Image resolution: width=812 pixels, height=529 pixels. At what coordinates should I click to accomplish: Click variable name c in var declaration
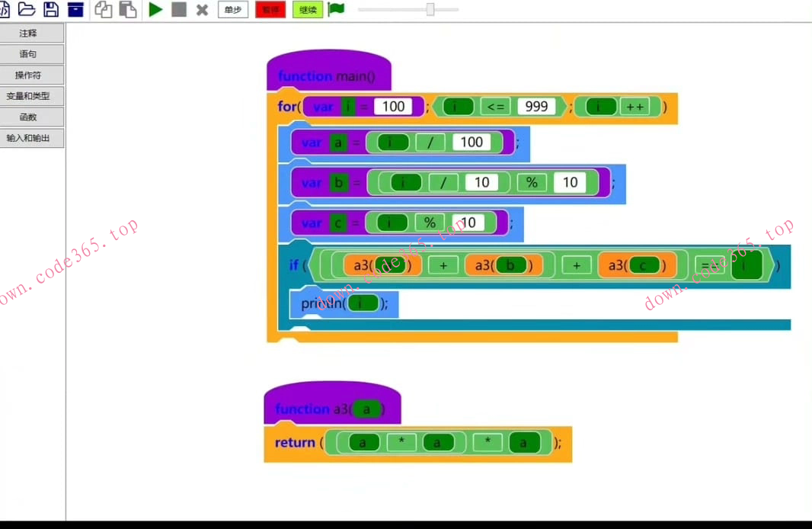pos(337,223)
